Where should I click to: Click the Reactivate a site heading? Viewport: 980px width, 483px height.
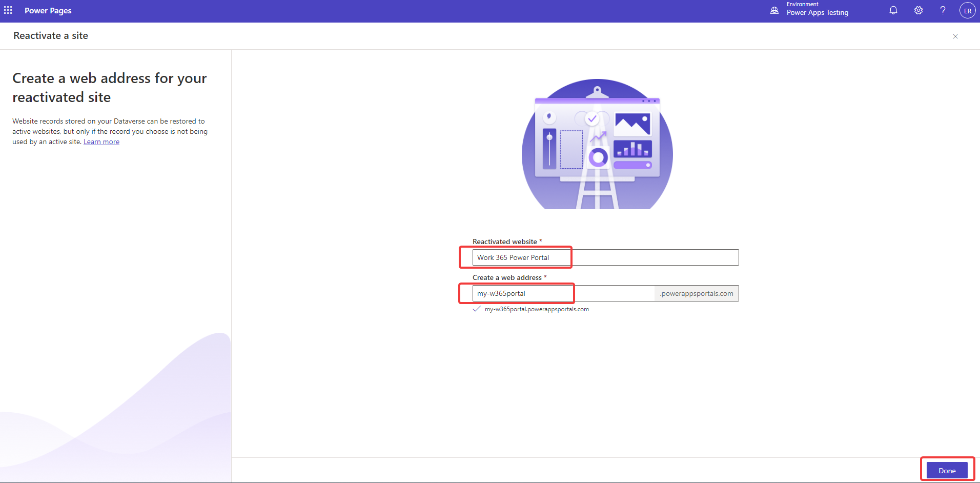[51, 36]
